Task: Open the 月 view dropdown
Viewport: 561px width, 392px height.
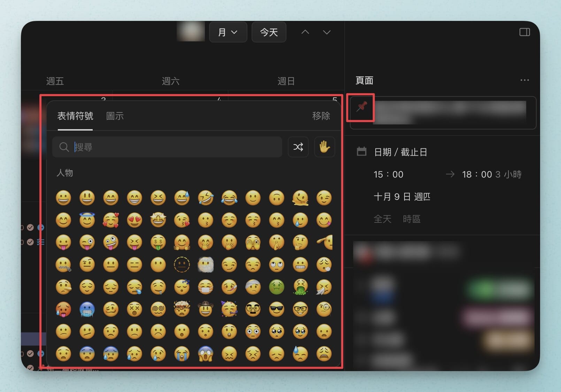Action: 228,32
